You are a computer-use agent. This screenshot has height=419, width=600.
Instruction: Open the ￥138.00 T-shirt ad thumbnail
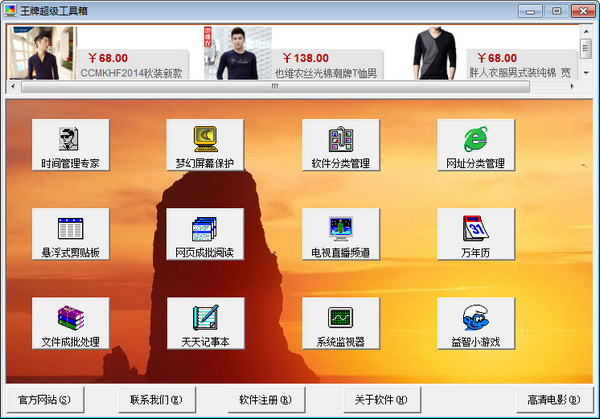click(238, 53)
